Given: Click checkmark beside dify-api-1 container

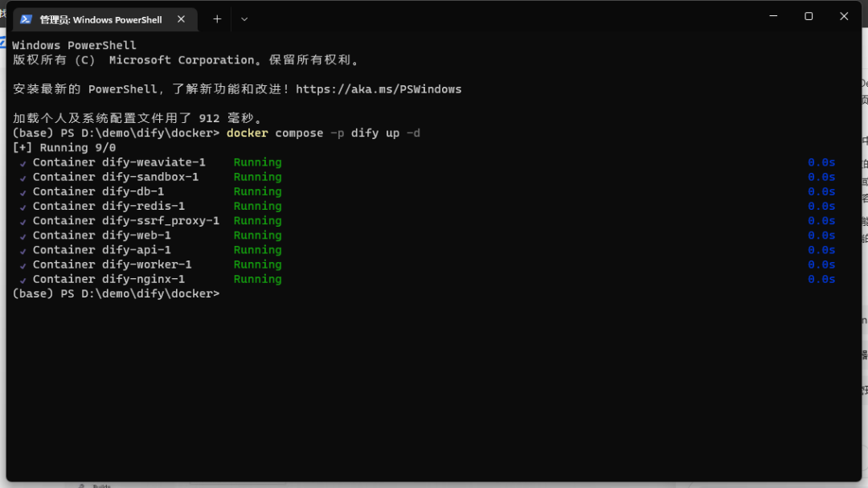Looking at the screenshot, I should click(x=23, y=250).
